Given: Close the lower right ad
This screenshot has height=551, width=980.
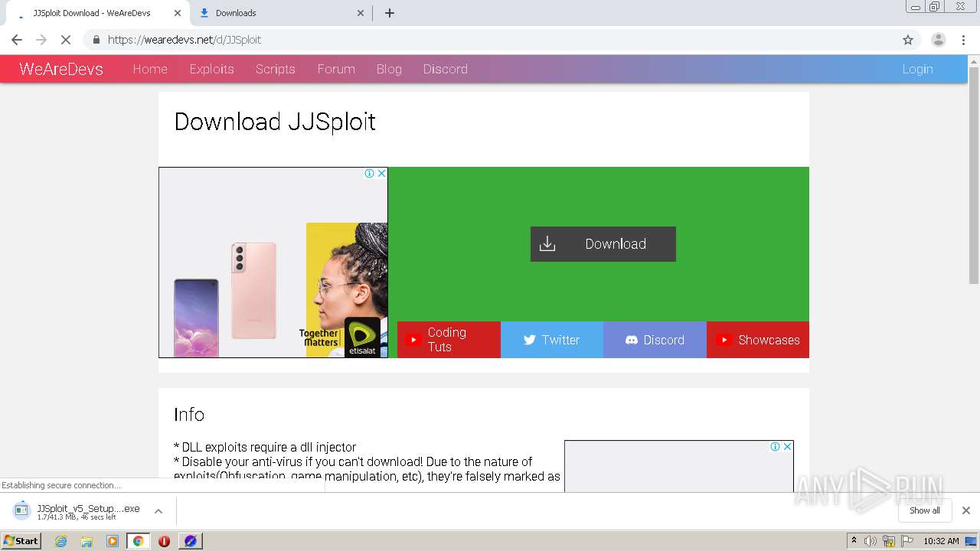Looking at the screenshot, I should (x=787, y=447).
